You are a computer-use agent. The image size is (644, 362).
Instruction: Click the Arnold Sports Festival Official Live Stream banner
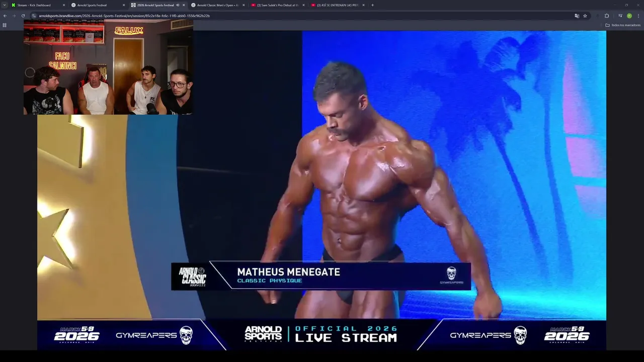tap(321, 334)
